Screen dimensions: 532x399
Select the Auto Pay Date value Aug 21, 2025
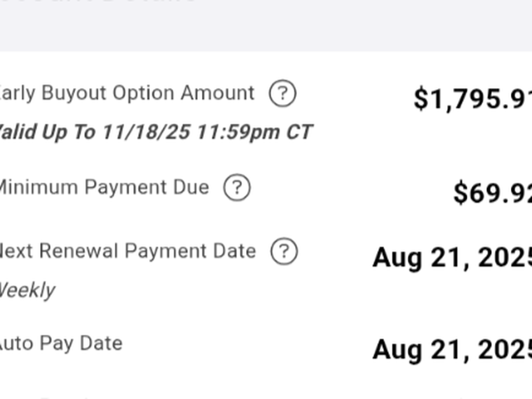pos(452,350)
